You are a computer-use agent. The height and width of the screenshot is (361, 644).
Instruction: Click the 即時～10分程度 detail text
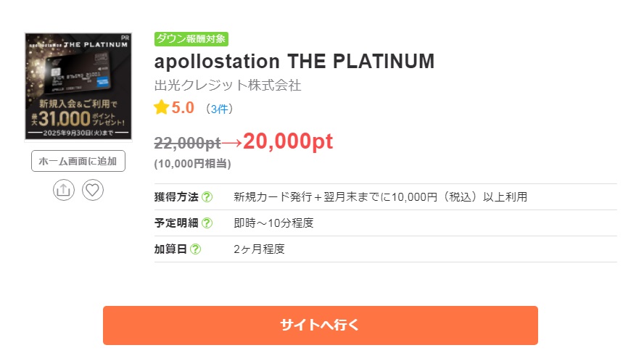tap(273, 223)
